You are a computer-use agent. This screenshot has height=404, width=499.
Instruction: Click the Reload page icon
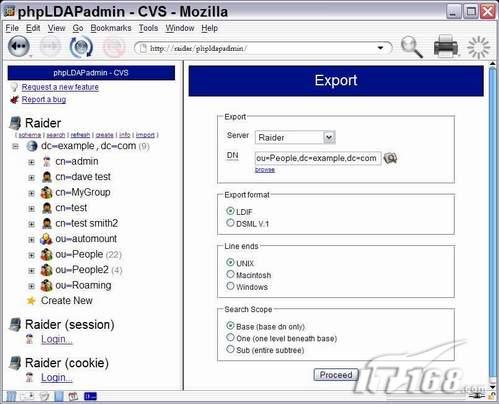click(x=81, y=47)
